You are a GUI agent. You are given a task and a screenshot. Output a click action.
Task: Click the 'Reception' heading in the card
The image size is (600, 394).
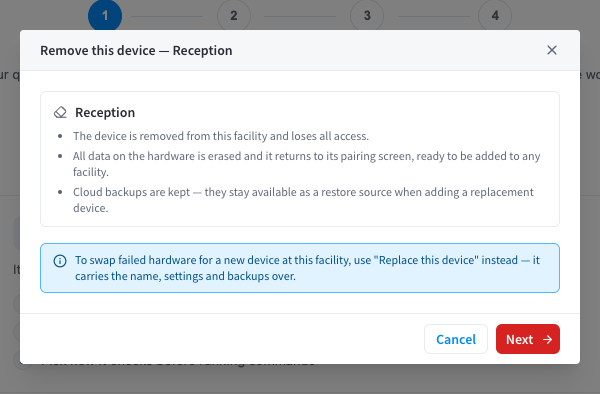point(105,112)
